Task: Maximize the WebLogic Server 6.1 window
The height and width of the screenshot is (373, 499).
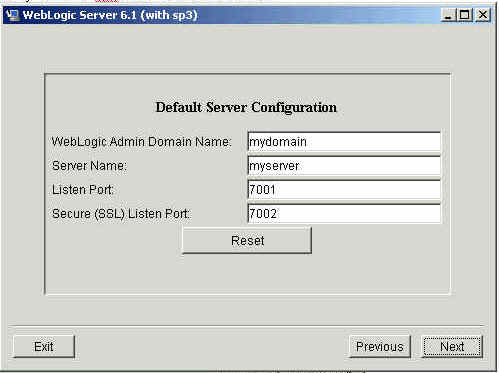Action: pyautogui.click(x=464, y=15)
